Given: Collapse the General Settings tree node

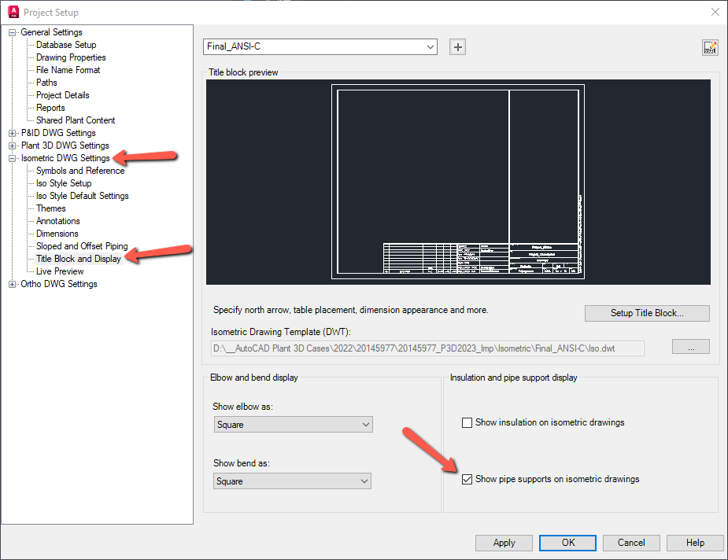Looking at the screenshot, I should pos(11,31).
